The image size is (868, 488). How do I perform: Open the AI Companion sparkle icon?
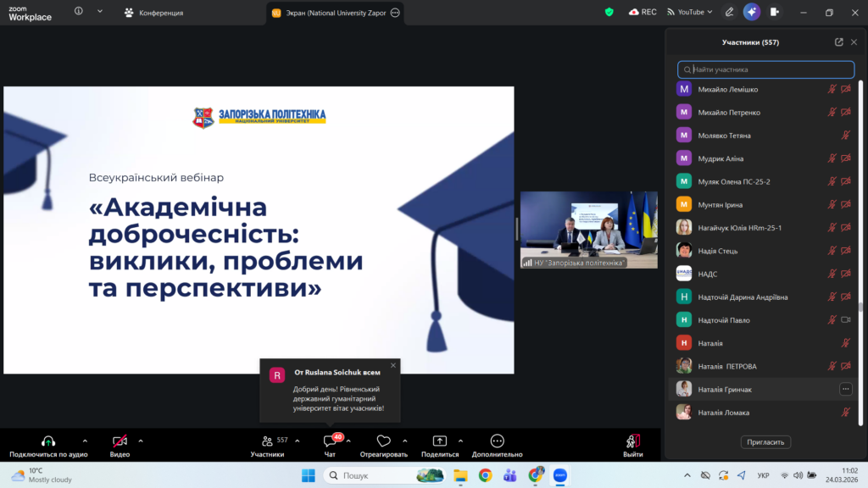[x=751, y=12]
